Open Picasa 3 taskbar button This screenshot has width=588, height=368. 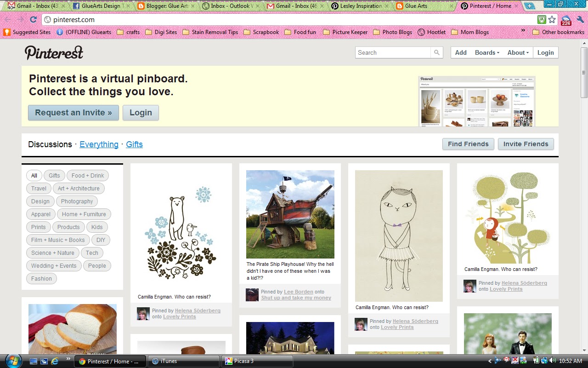click(x=257, y=361)
